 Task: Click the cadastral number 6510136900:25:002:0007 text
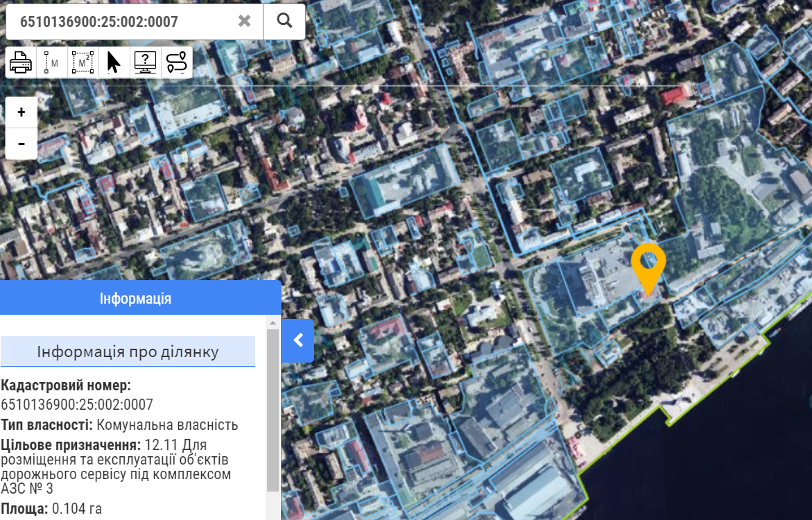[x=77, y=404]
